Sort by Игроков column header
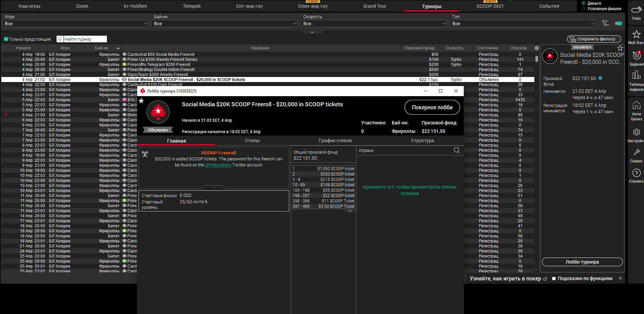 point(519,48)
